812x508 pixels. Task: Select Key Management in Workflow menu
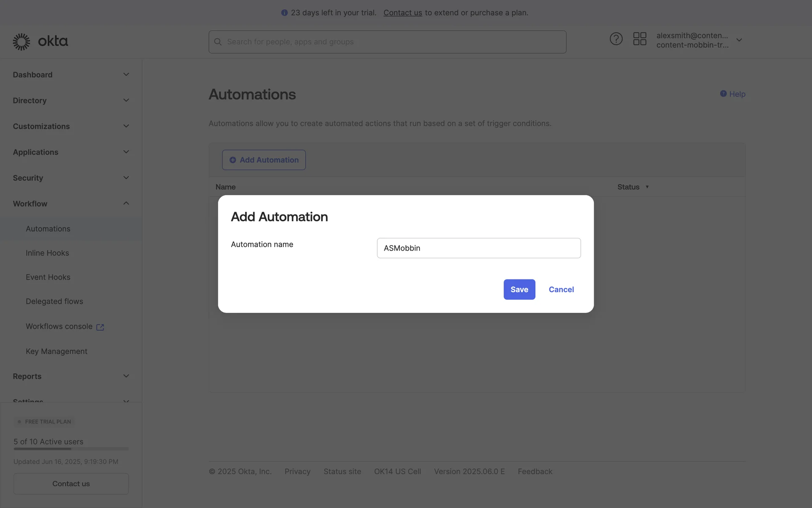[x=57, y=351]
